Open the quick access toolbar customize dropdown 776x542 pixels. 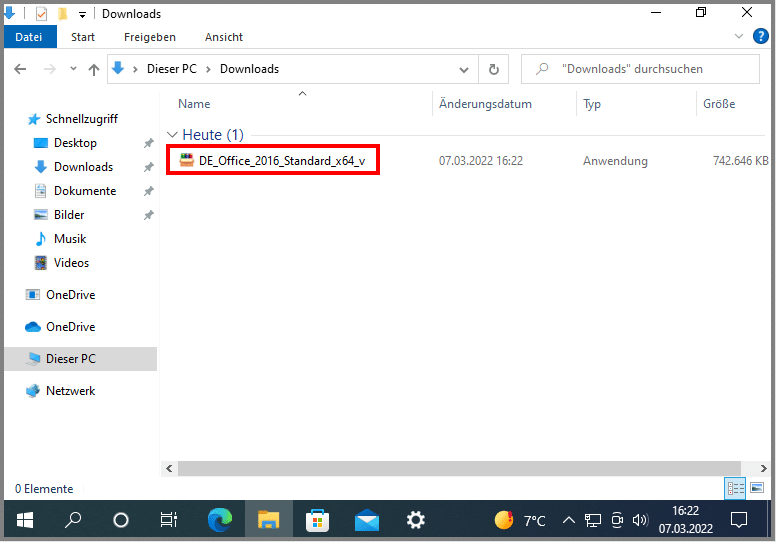point(82,14)
